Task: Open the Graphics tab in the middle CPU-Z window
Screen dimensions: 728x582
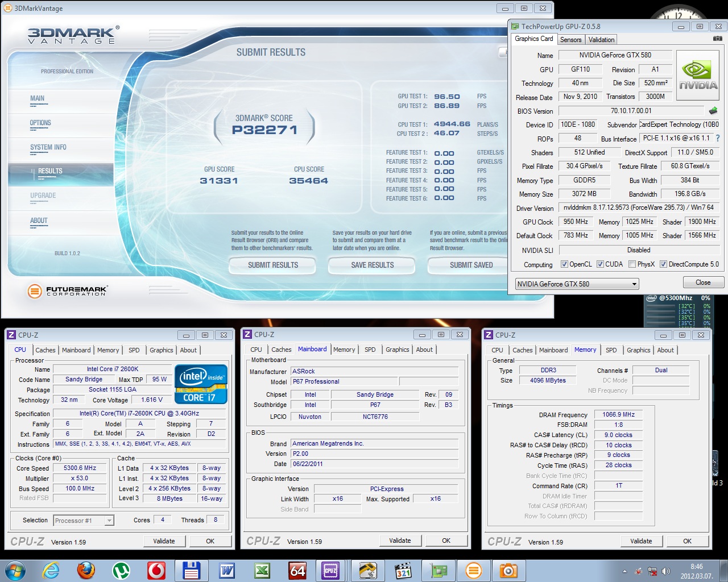Action: point(397,350)
